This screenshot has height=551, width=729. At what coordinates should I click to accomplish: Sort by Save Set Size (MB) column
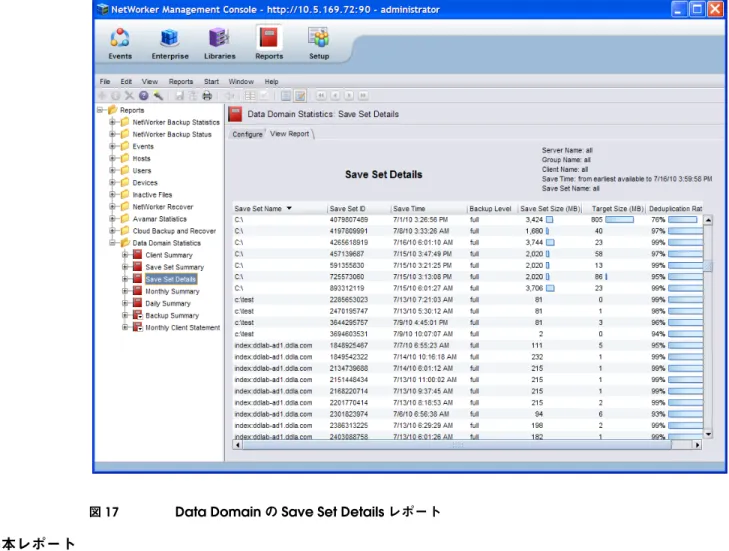[x=550, y=209]
